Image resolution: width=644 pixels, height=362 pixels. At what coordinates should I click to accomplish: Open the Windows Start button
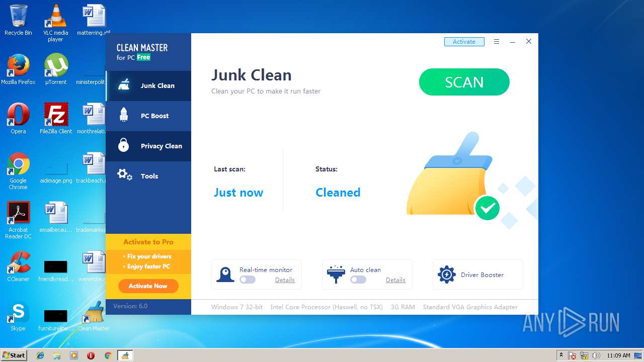pos(14,355)
